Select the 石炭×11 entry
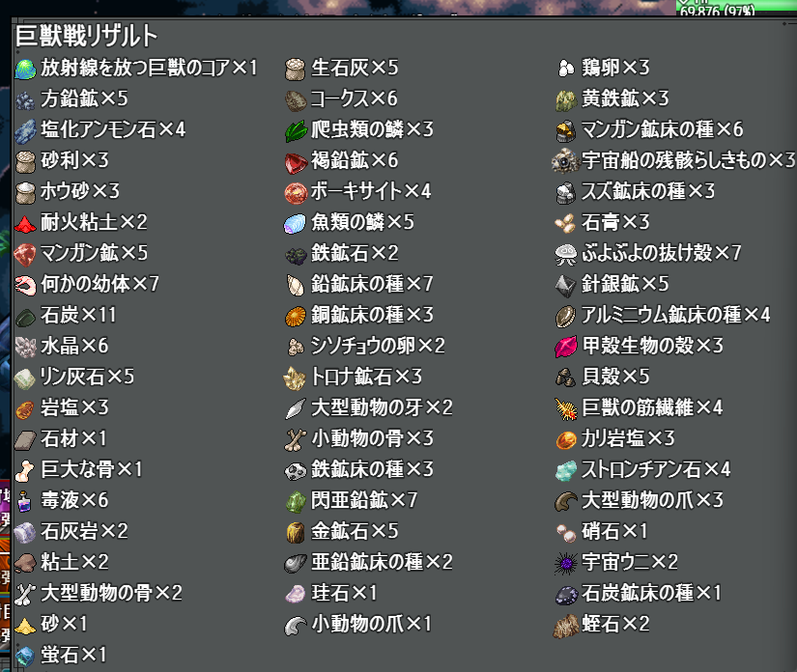The image size is (797, 672). (66, 316)
